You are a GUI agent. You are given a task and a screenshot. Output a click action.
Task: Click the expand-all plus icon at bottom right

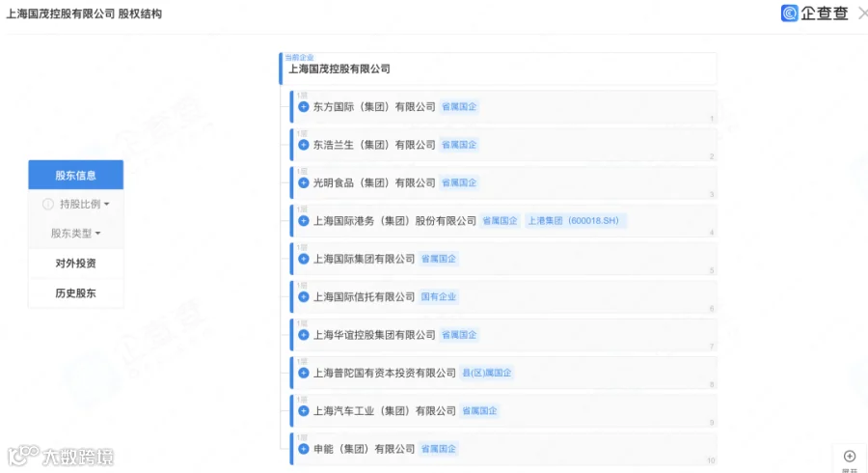point(850,457)
